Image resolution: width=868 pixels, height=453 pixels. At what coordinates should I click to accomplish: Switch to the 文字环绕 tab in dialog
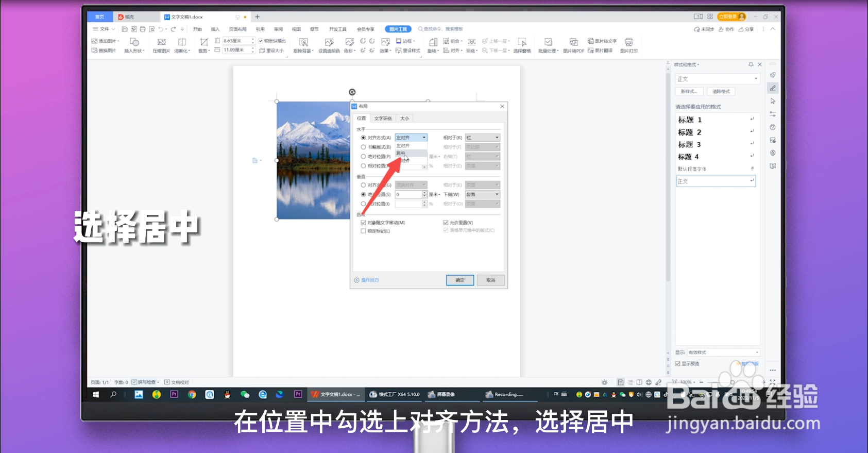click(383, 119)
